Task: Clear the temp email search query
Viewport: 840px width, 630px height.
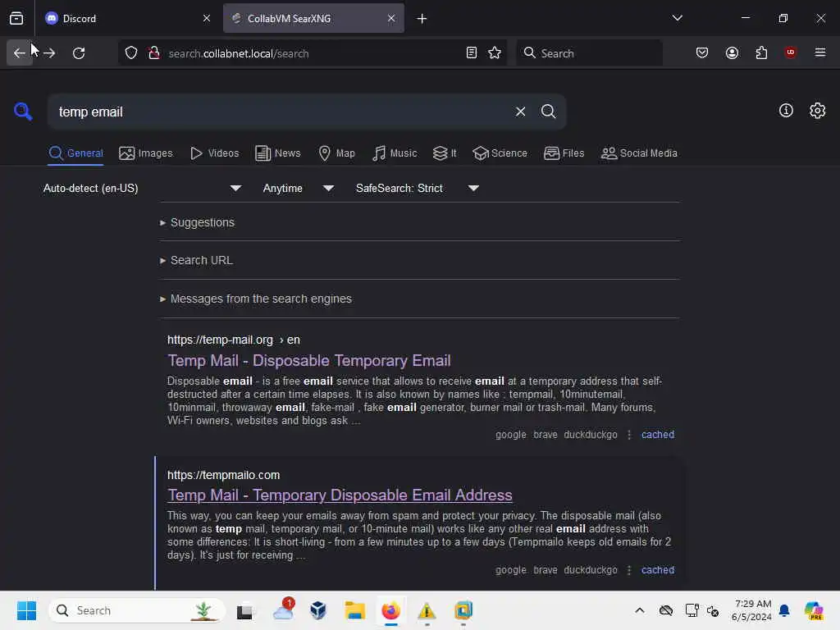Action: (x=520, y=112)
